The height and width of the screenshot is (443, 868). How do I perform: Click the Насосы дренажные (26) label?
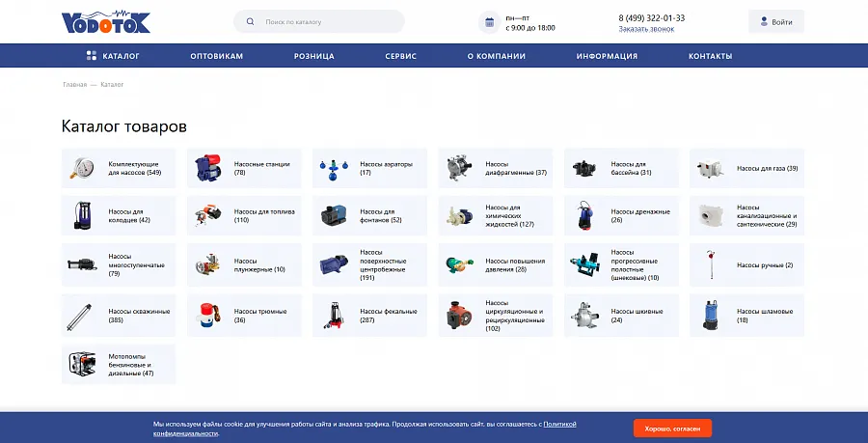(x=640, y=216)
